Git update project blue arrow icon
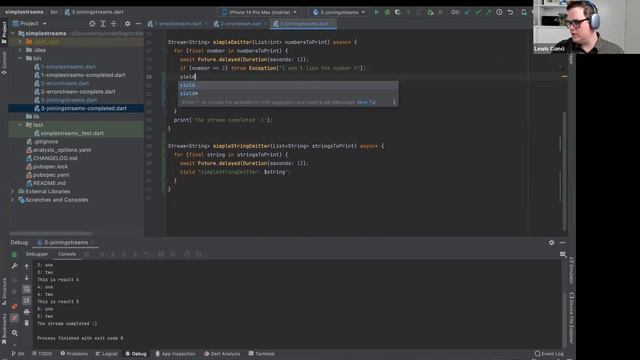Screen dimensions: 640x360 [468, 12]
